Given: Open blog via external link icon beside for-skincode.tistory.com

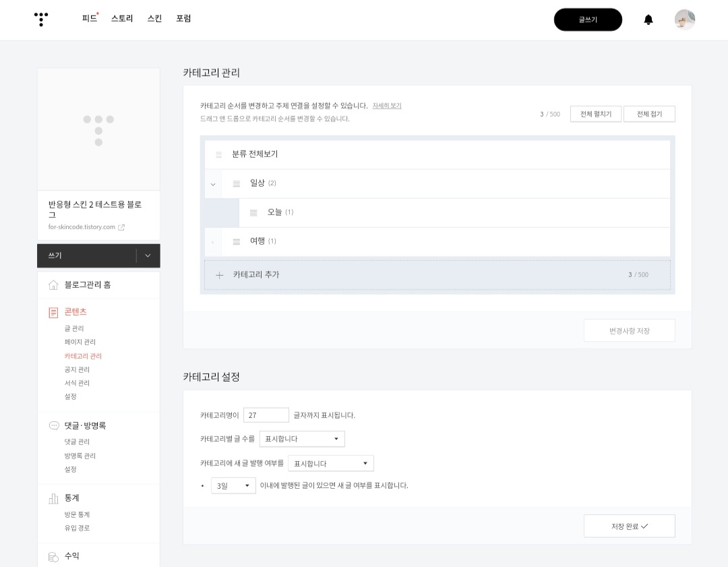Looking at the screenshot, I should pyautogui.click(x=121, y=228).
